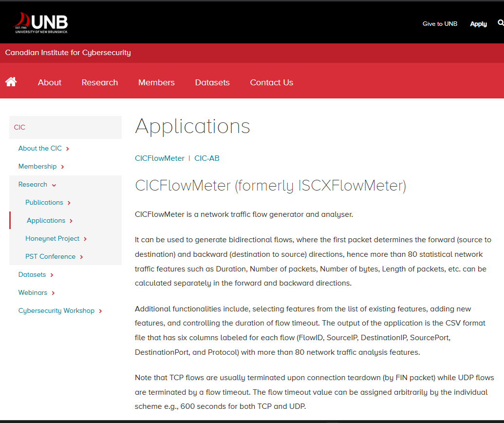
Task: Open Honeynet Project sidebar link
Action: point(52,238)
